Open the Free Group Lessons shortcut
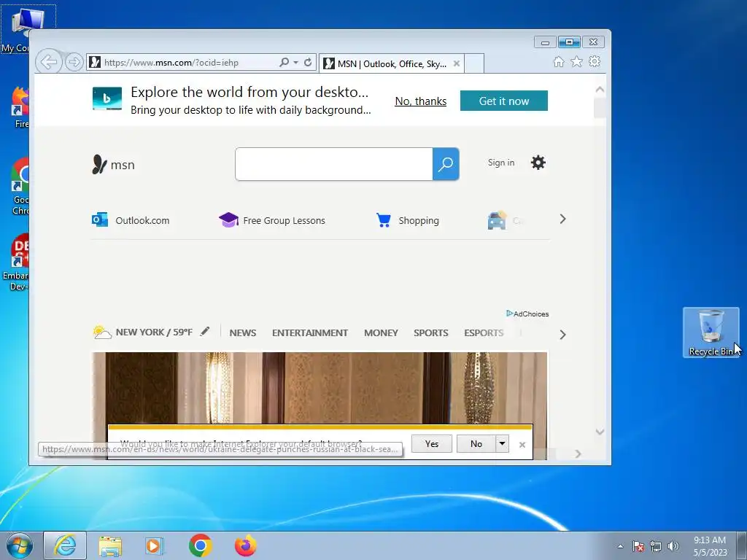Image resolution: width=747 pixels, height=560 pixels. pos(271,220)
